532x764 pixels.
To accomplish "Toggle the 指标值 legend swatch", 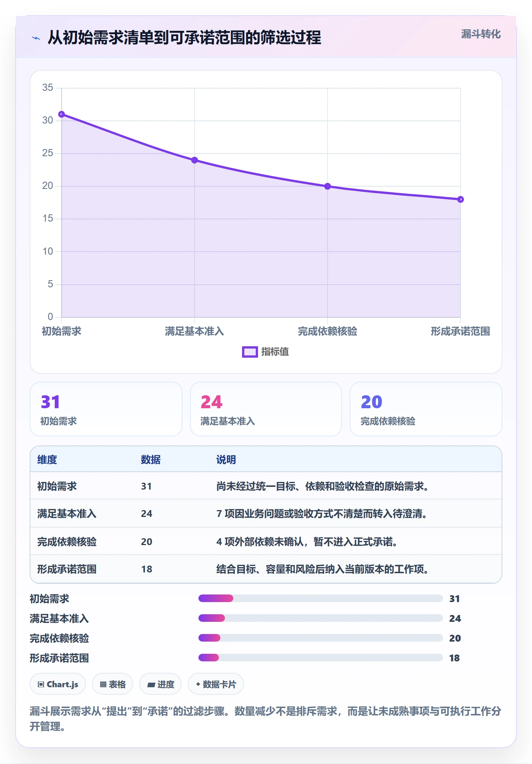I will tap(250, 352).
